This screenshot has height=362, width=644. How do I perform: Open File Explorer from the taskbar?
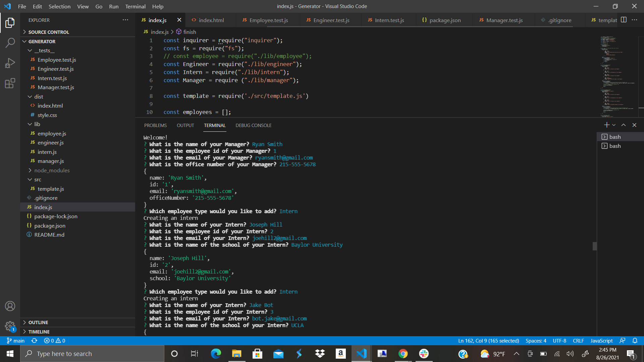click(236, 354)
